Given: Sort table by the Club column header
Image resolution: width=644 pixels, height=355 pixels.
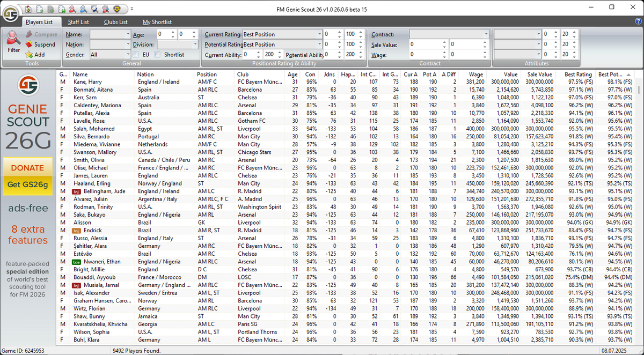Looking at the screenshot, I should coord(260,75).
